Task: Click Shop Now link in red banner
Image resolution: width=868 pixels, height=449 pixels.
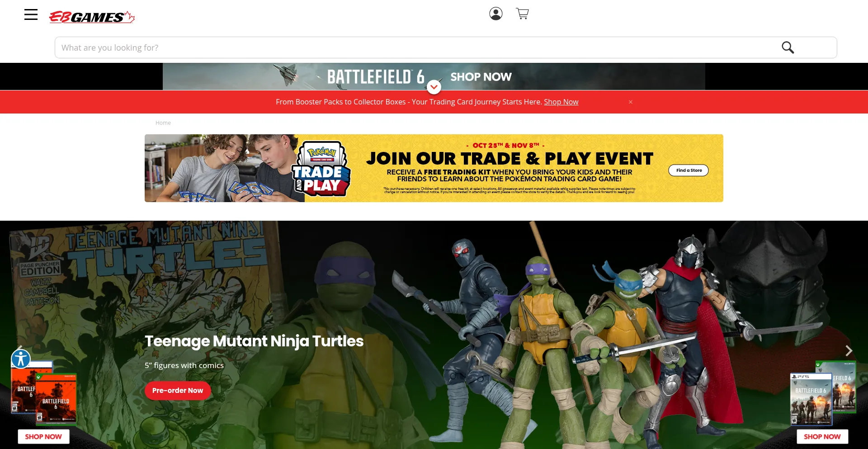Action: click(x=561, y=102)
